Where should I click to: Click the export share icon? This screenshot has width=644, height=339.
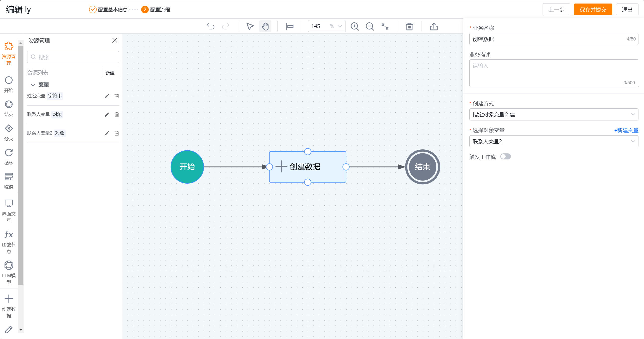[434, 26]
